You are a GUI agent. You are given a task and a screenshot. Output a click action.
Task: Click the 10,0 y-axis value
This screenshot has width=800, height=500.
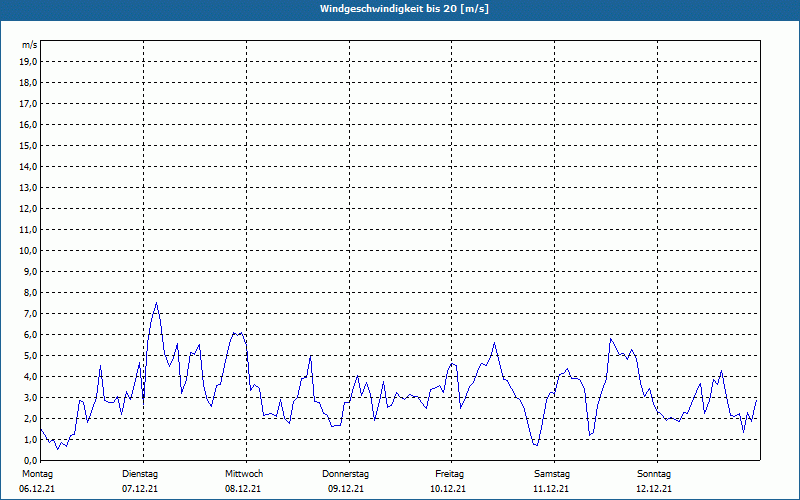tap(29, 251)
